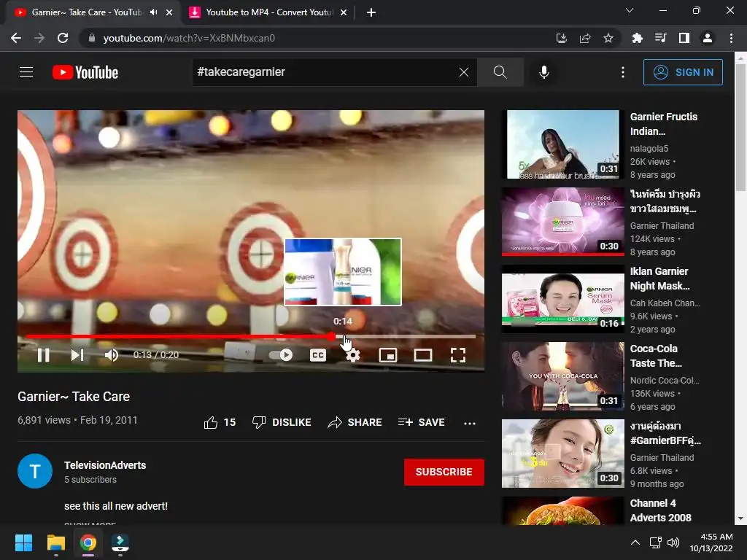The image size is (747, 560).
Task: Open #GarnierBFF video title link
Action: (665, 433)
